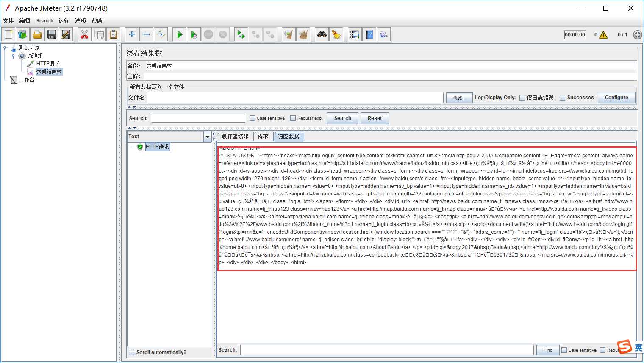Click the Remote Stop All icon
Screen dimensions: 644x363
(x=256, y=34)
